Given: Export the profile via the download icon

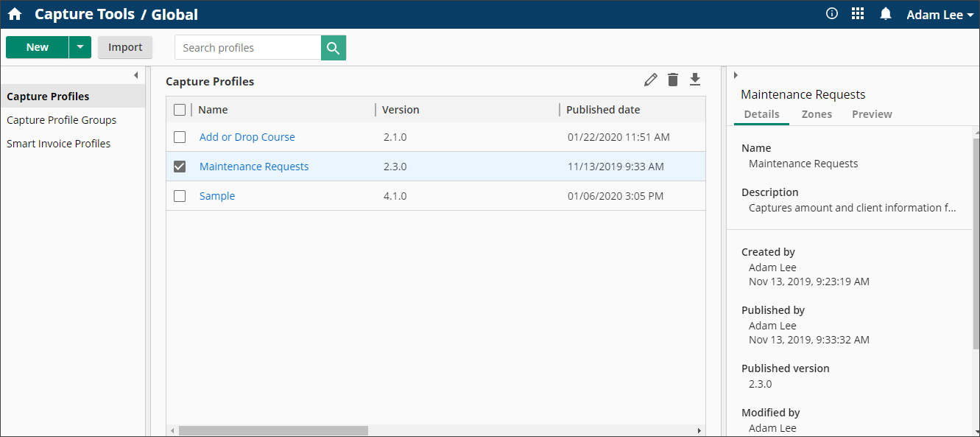Looking at the screenshot, I should (x=695, y=79).
